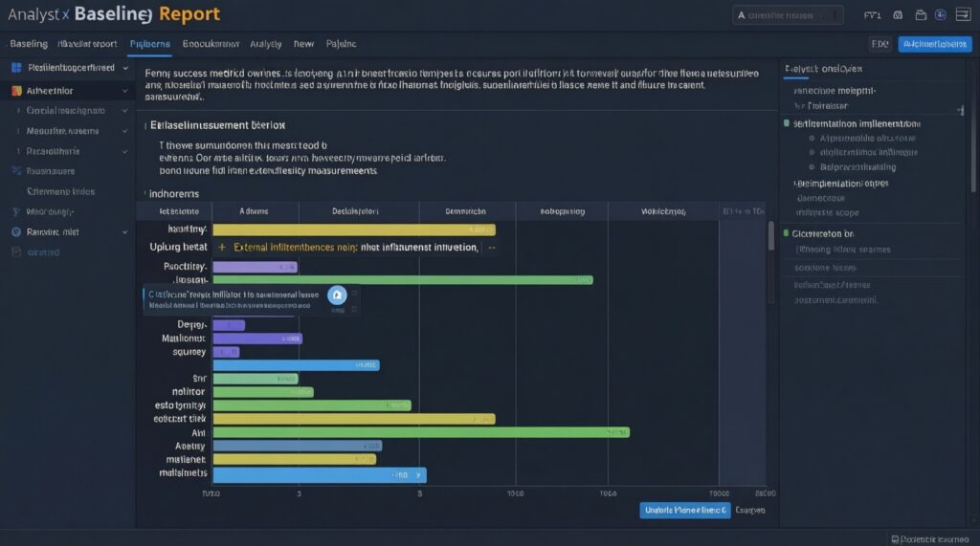980x546 pixels.
Task: Toggle the second green square marker in right panel
Action: [787, 233]
